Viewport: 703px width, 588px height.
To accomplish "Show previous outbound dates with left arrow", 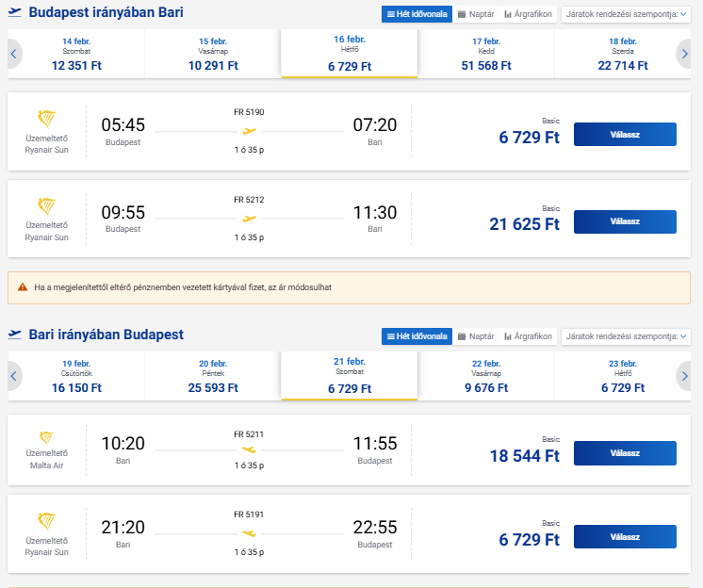I will tap(14, 54).
